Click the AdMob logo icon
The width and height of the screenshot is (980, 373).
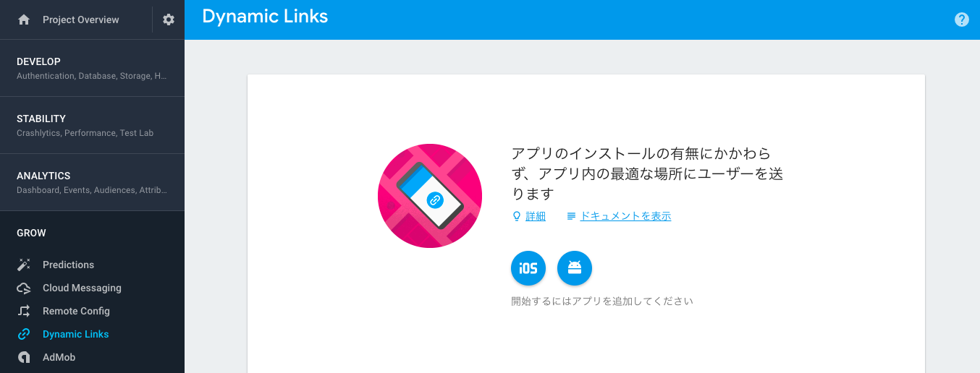tap(24, 357)
